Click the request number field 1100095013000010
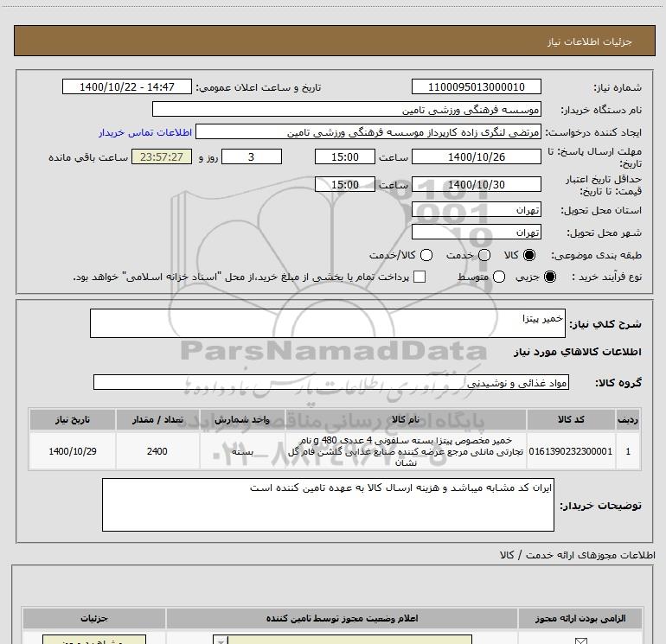 pos(476,86)
